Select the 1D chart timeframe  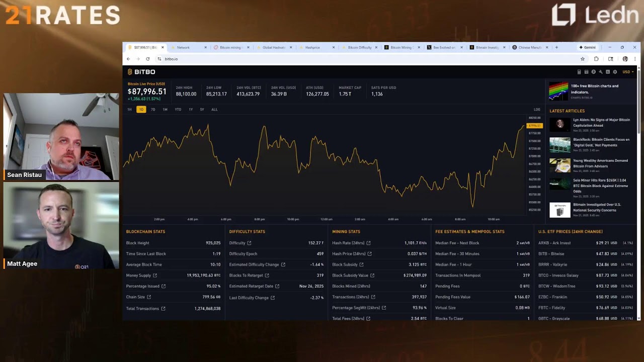pyautogui.click(x=141, y=109)
